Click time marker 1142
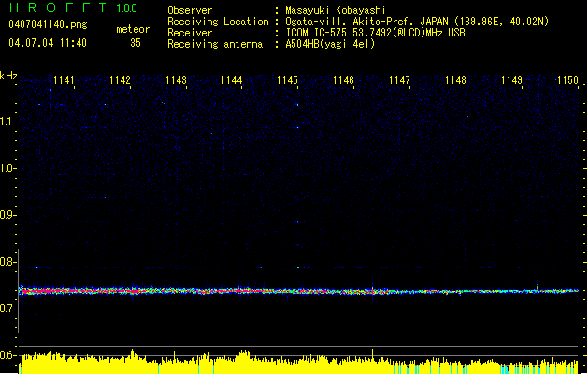Viewport: 588px width, 374px height. pos(120,80)
